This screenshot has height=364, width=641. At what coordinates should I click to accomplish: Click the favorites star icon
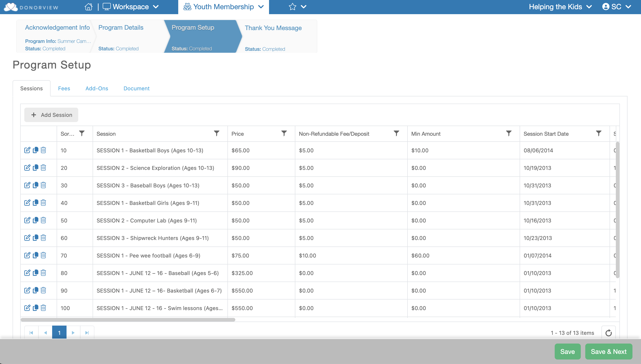(292, 7)
